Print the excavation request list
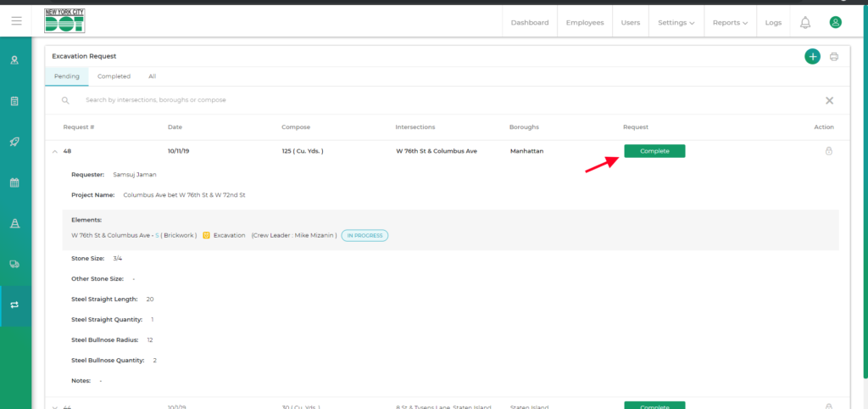The image size is (868, 409). pyautogui.click(x=834, y=57)
